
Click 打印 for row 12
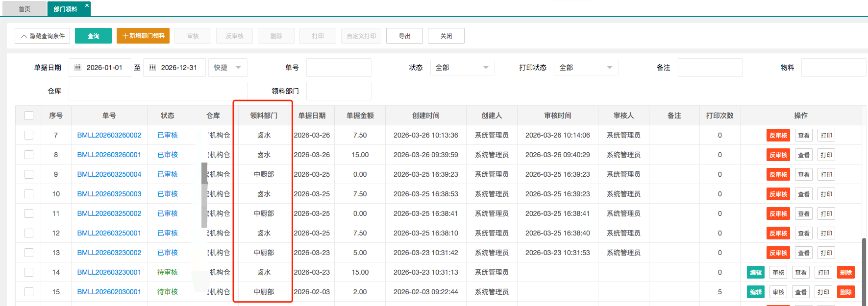point(826,234)
